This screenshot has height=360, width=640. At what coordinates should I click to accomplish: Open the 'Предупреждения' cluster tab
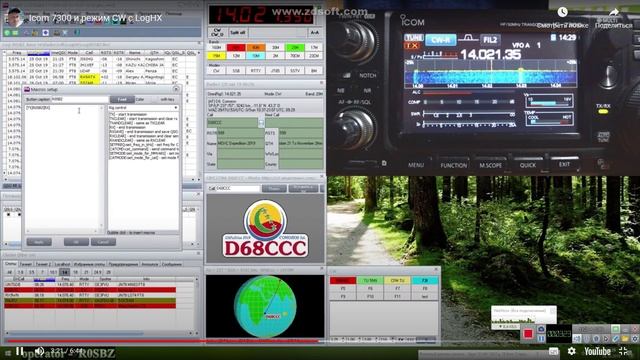123,264
